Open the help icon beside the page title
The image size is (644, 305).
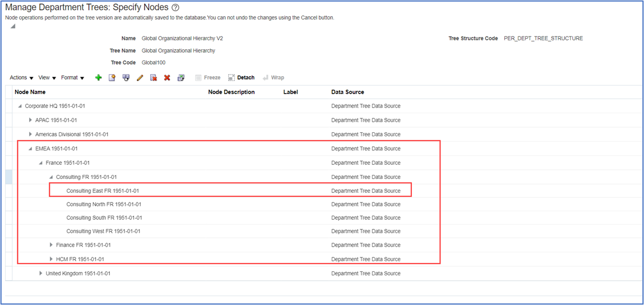(176, 7)
